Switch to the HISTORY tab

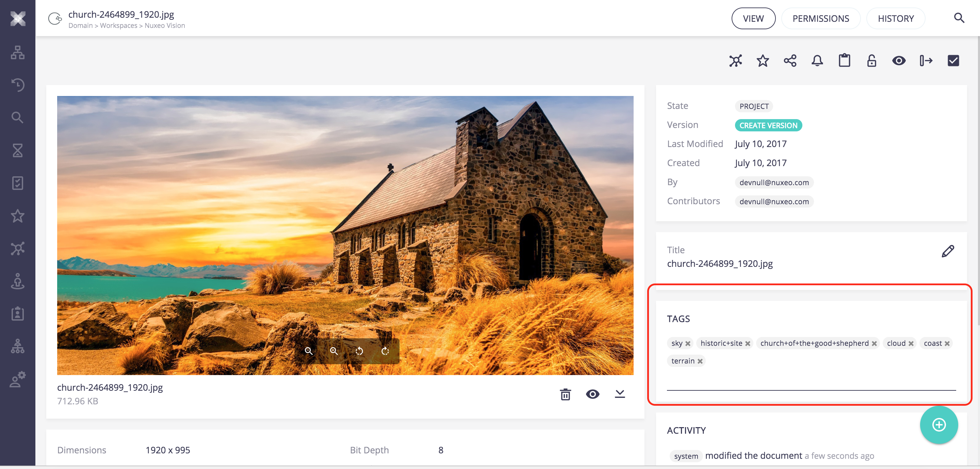click(x=896, y=19)
